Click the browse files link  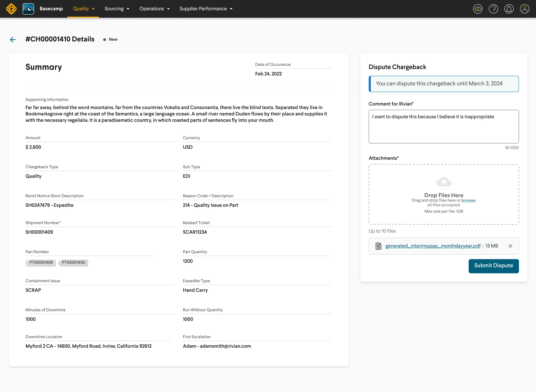click(x=468, y=200)
